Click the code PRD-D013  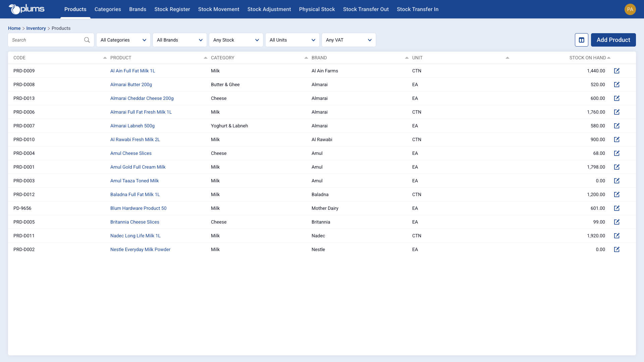click(x=24, y=98)
